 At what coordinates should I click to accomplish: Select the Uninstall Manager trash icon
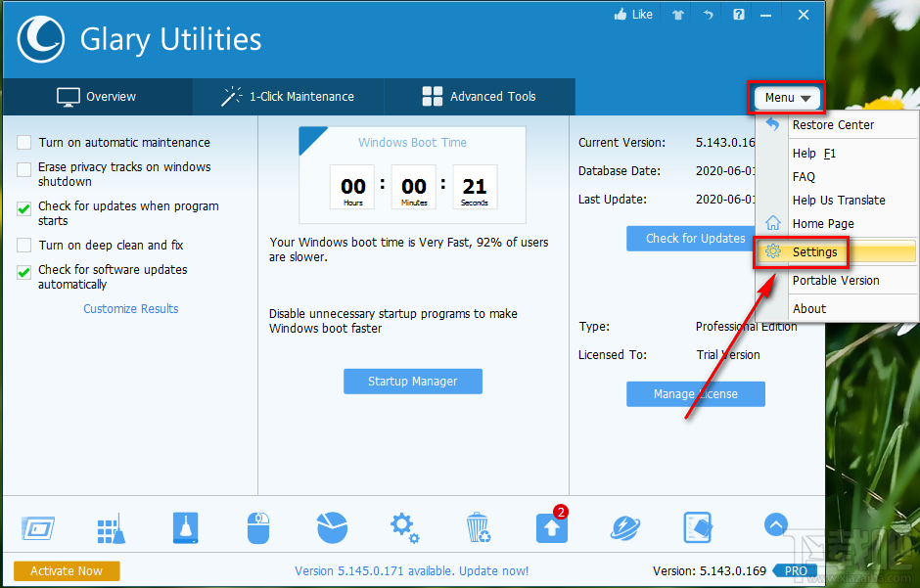pyautogui.click(x=478, y=527)
